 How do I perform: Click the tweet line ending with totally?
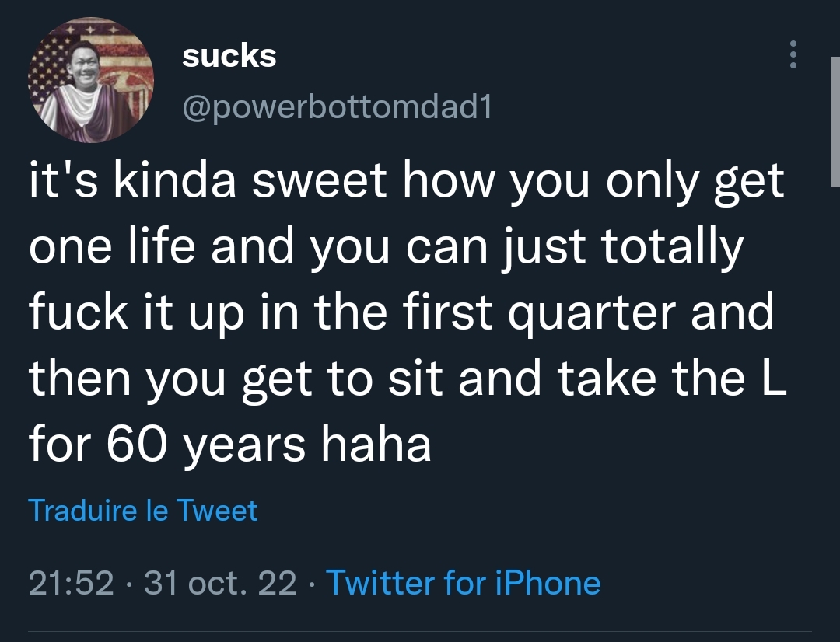(x=387, y=246)
